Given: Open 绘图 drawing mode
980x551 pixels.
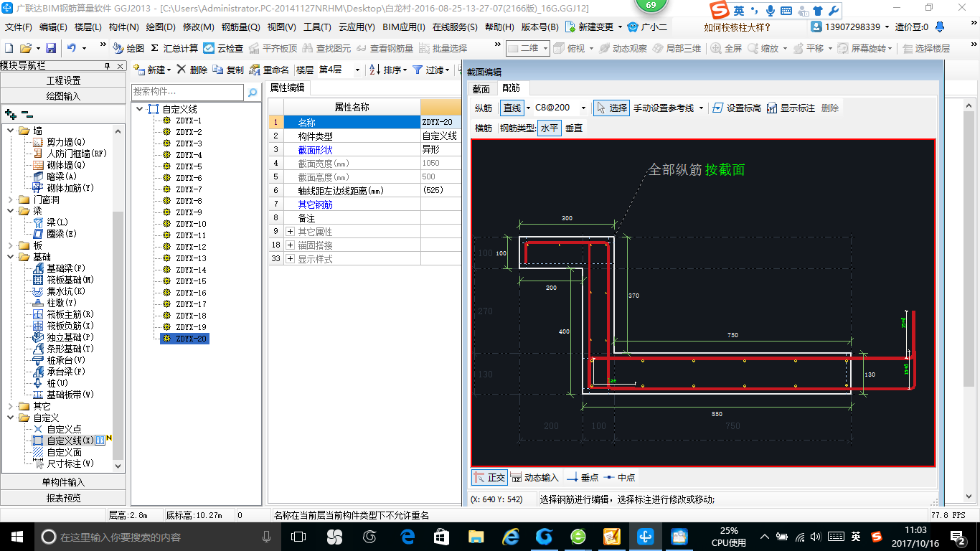Looking at the screenshot, I should tap(128, 48).
